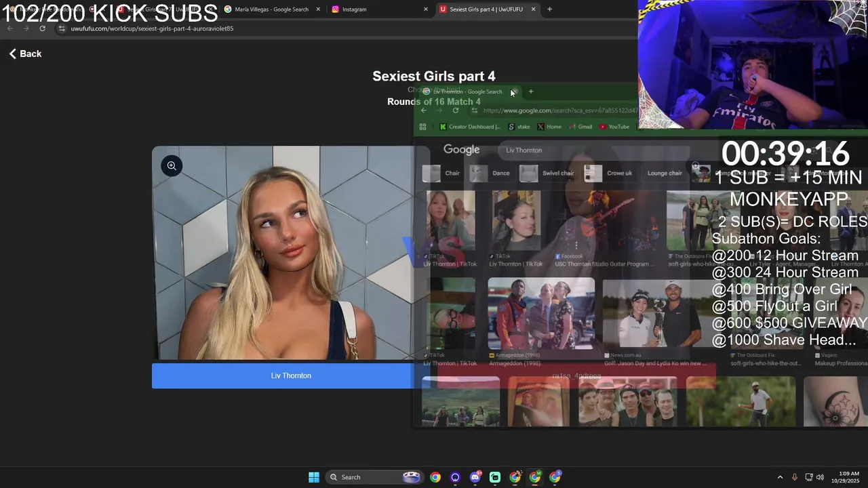
Task: Select the Swivel chair filter chip
Action: [x=548, y=173]
